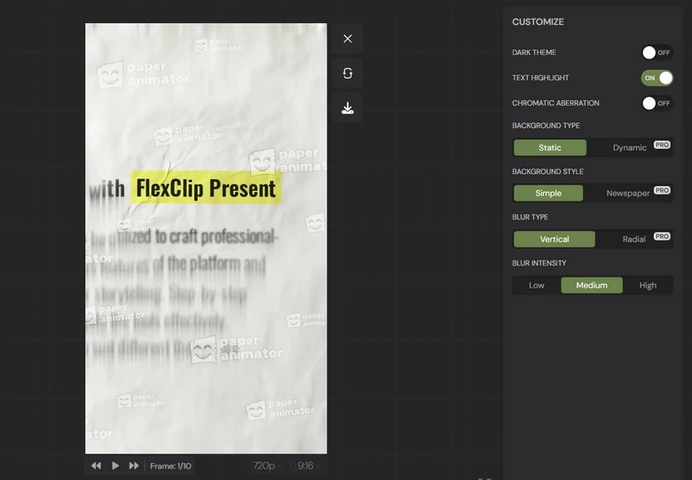Click the download icon
692x480 pixels.
point(348,108)
